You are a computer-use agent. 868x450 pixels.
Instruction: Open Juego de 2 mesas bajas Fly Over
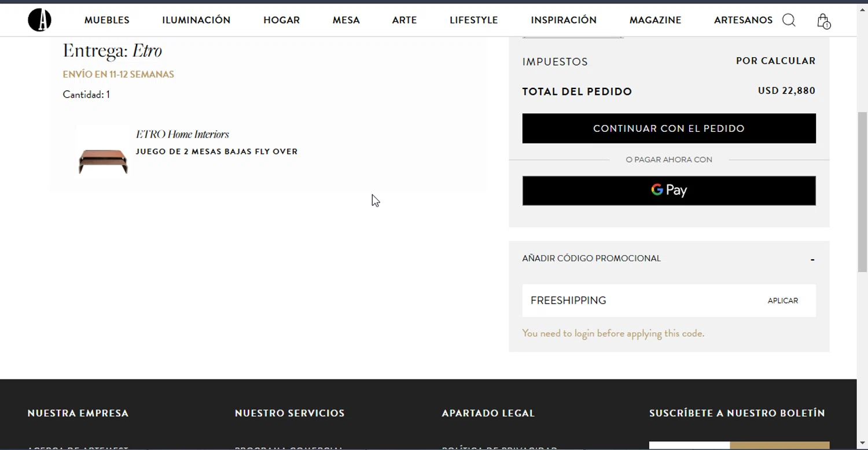click(x=216, y=152)
